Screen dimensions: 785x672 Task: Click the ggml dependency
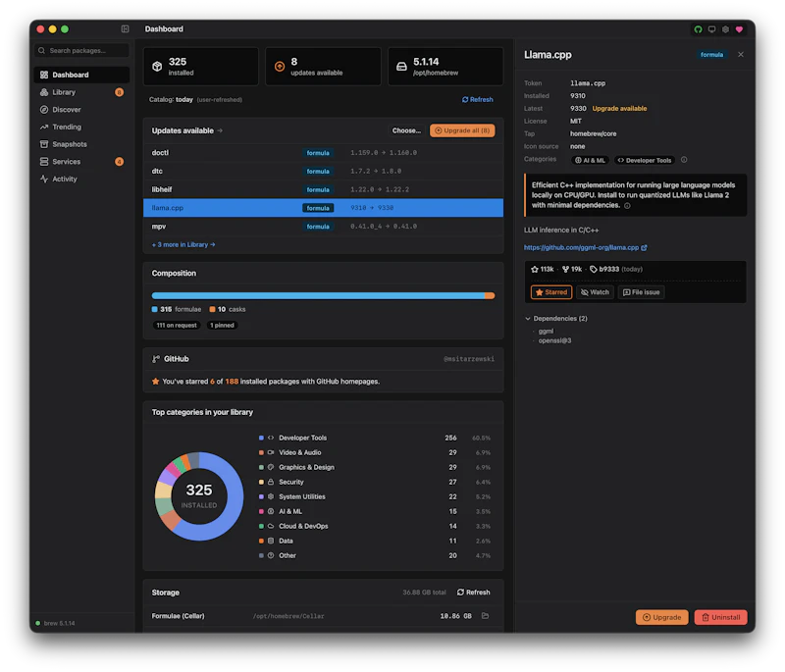(x=546, y=331)
